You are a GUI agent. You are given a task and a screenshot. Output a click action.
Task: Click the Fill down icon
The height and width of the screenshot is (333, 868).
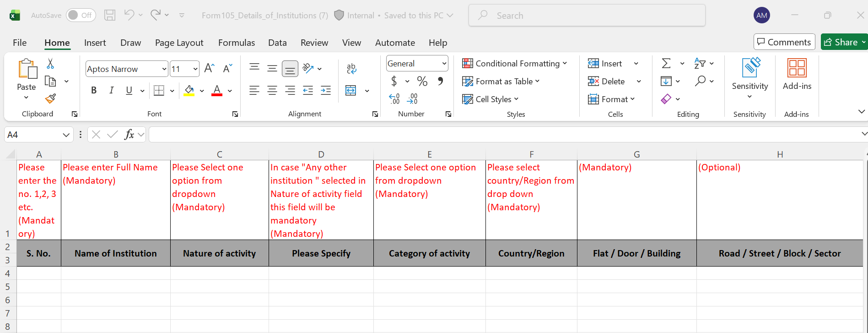pyautogui.click(x=666, y=81)
